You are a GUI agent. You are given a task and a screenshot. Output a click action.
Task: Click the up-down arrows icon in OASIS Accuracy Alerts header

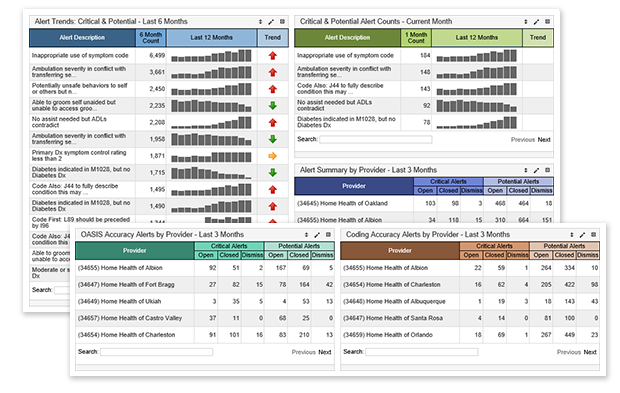[306, 235]
